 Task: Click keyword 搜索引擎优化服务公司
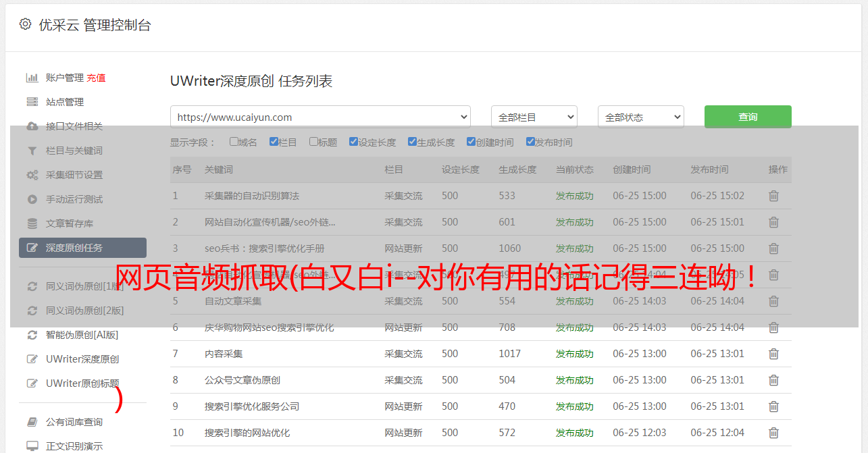click(x=252, y=406)
